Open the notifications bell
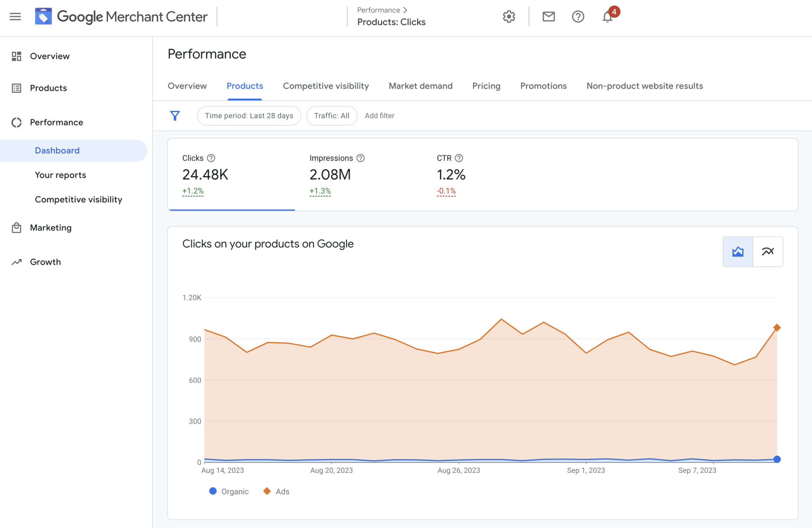The width and height of the screenshot is (812, 528). click(607, 17)
